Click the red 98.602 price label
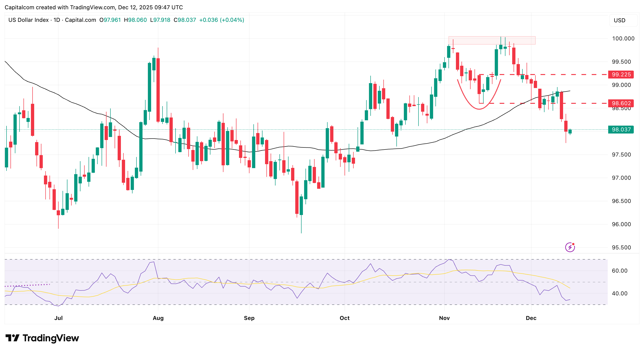 click(x=621, y=103)
